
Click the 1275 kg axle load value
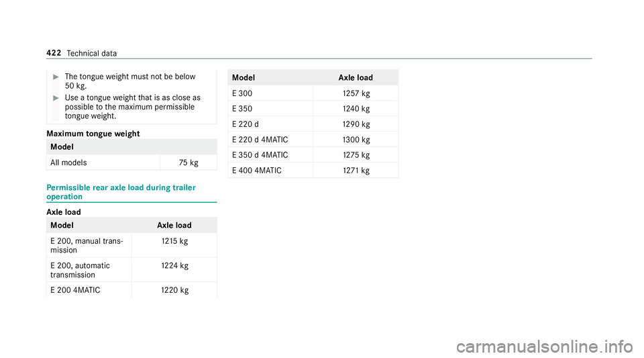coord(356,155)
